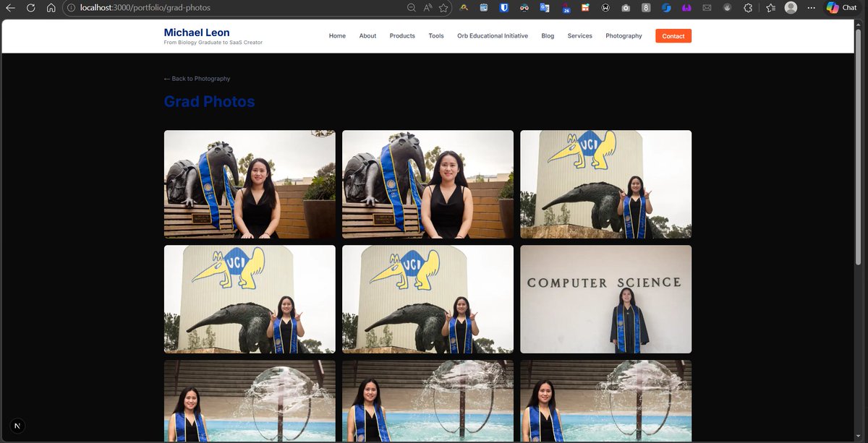Visit the Blog section
Screen dimensions: 868x443
pyautogui.click(x=548, y=36)
